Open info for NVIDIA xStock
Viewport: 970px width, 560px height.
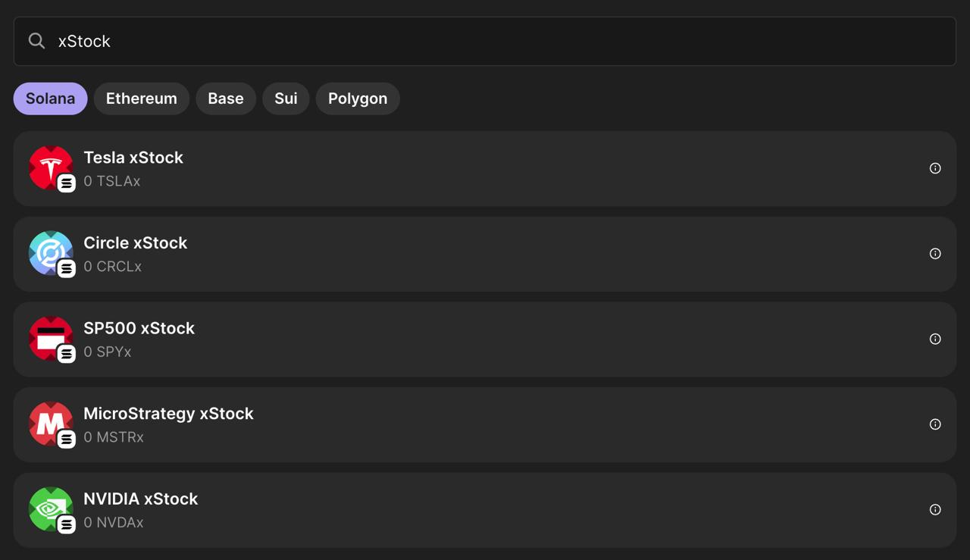pyautogui.click(x=935, y=510)
